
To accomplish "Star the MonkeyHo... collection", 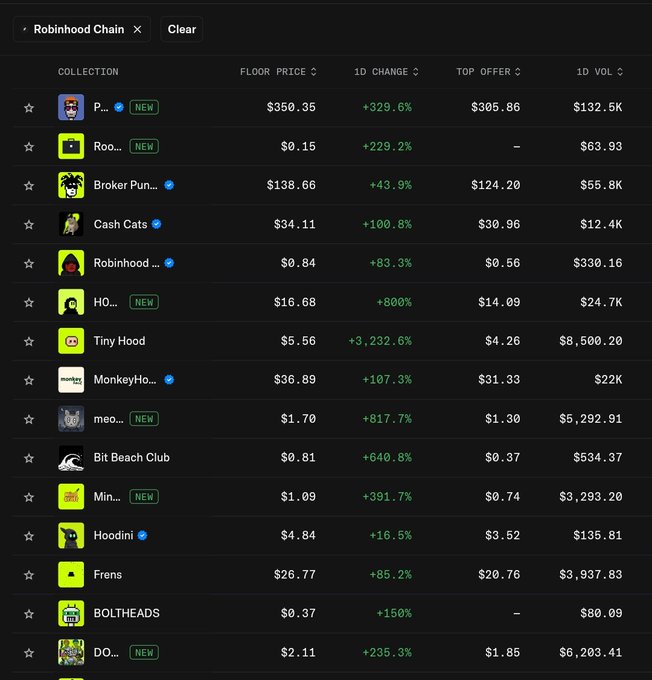I will (x=29, y=380).
